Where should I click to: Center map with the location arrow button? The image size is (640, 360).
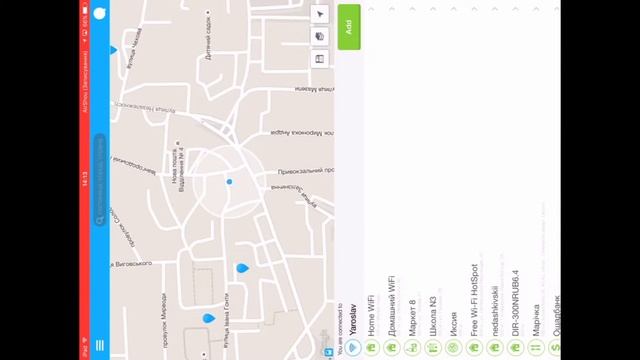pos(320,14)
